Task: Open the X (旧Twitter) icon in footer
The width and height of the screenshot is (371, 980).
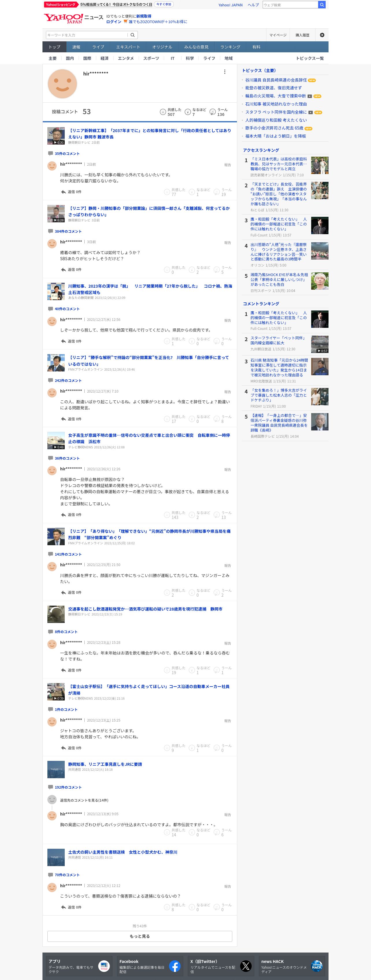Action: (246, 966)
